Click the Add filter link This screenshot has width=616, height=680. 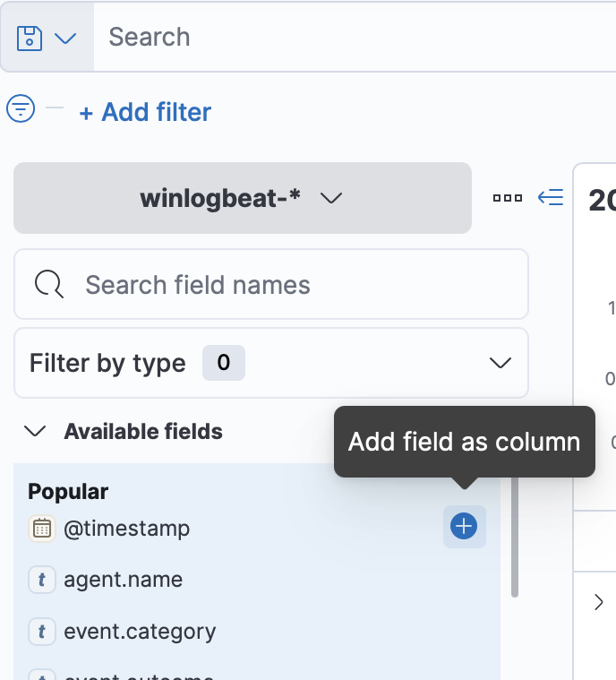[x=145, y=112]
